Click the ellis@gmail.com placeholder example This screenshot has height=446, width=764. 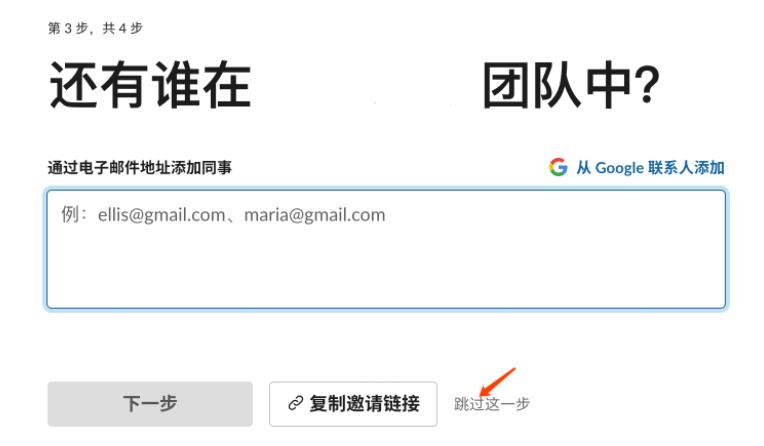[161, 215]
